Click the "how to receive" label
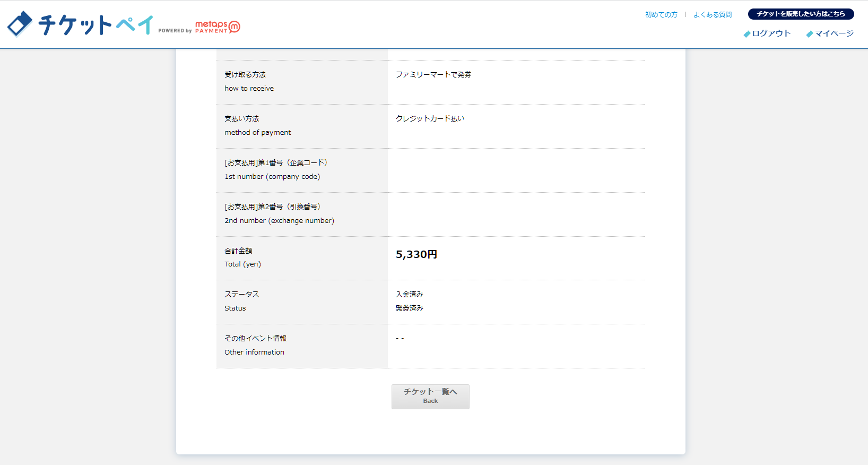The height and width of the screenshot is (465, 868). pos(249,89)
